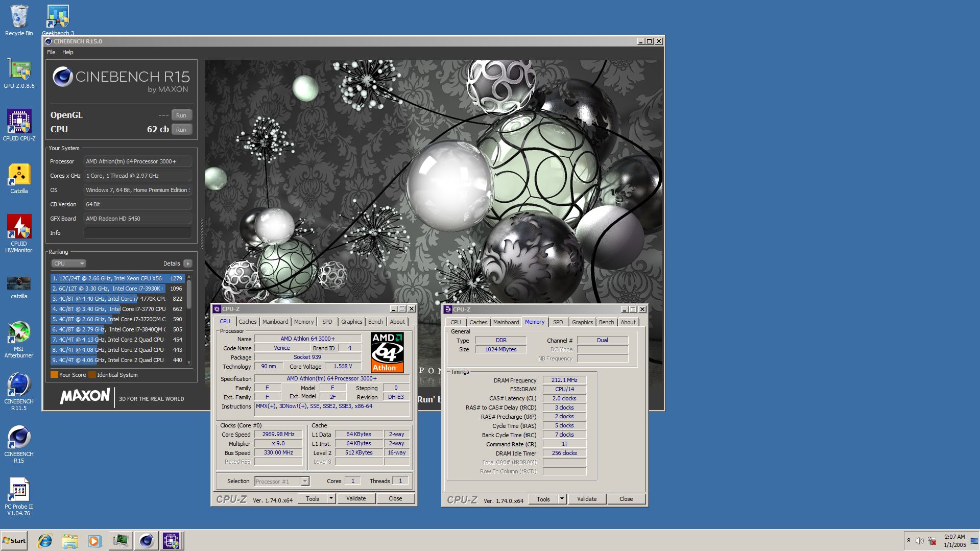Open CINEBENCH R11.5 desktop shortcut
Screen dimensions: 980x551
[x=19, y=392]
